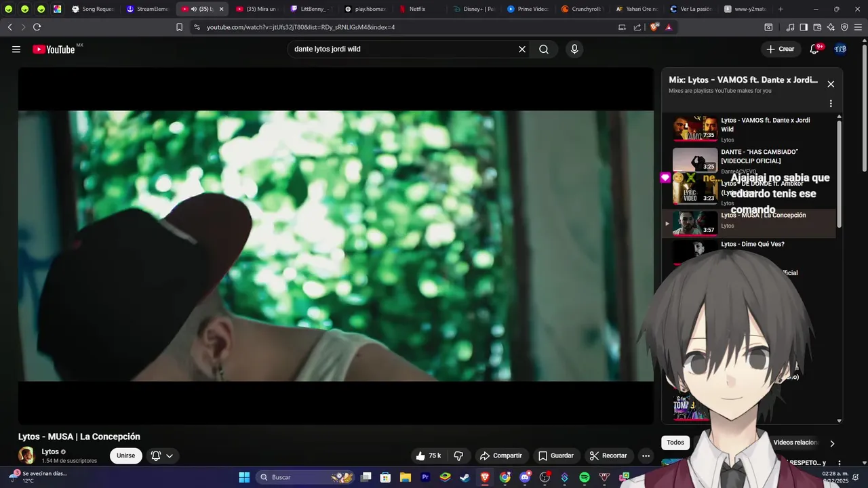
Task: Open the YouTube notifications bell
Action: pyautogui.click(x=814, y=49)
